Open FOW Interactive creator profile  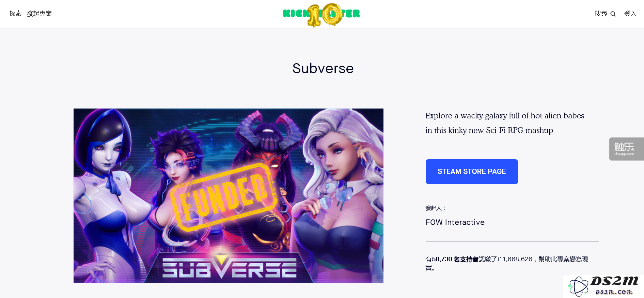pos(455,222)
